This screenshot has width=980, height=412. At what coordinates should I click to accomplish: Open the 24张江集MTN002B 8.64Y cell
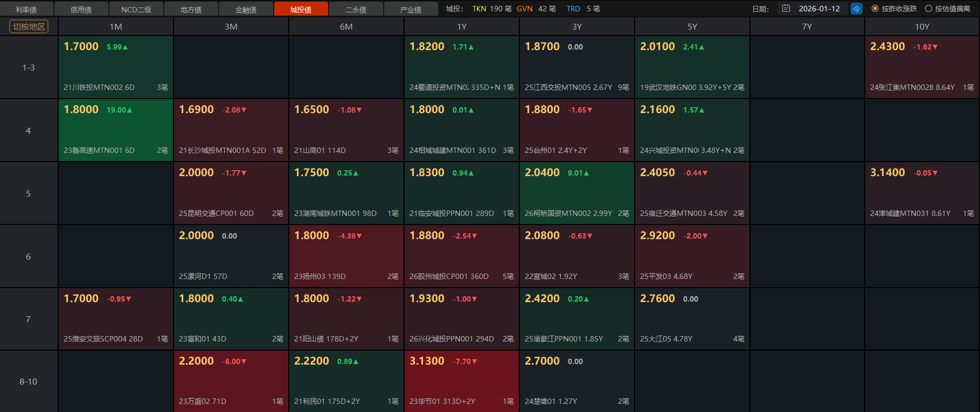click(922, 67)
